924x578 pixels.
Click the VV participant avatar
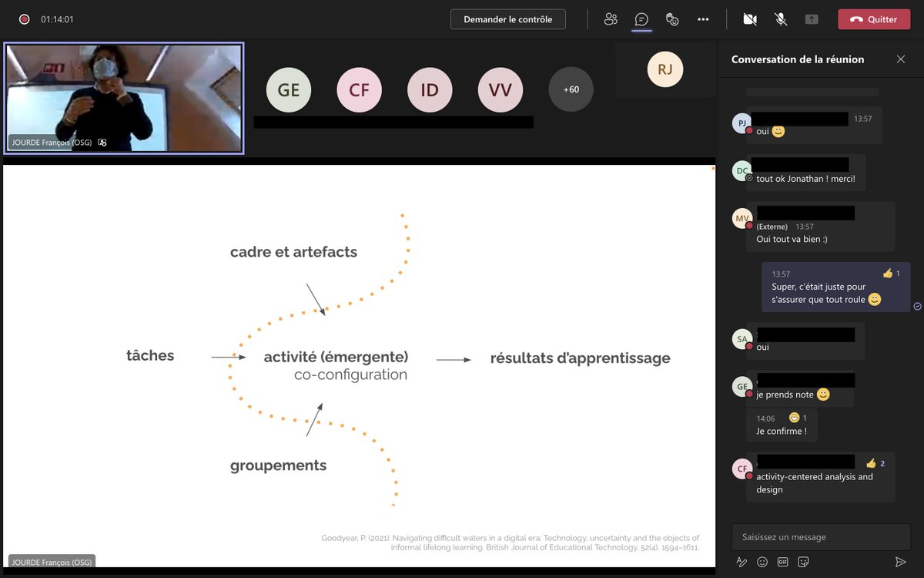[500, 90]
